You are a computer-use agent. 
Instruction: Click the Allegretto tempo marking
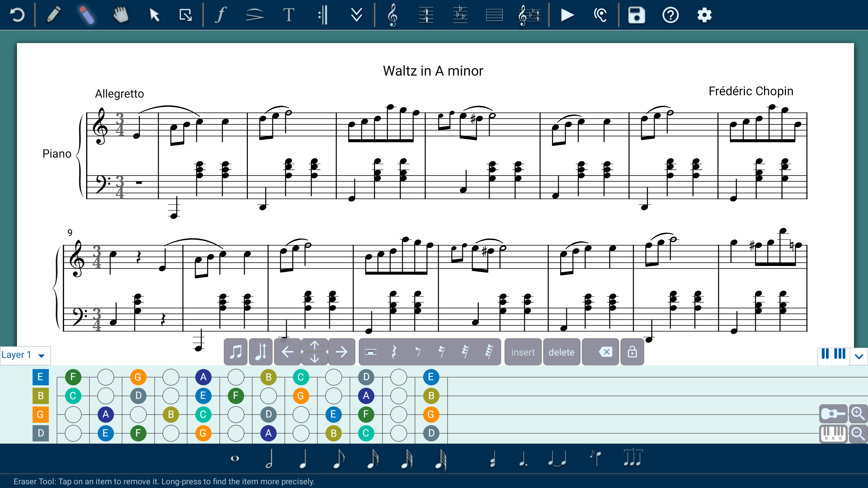119,94
